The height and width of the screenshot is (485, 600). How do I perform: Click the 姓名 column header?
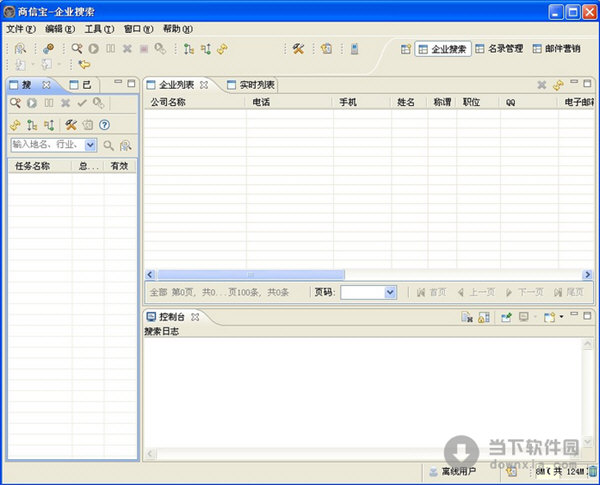[409, 102]
